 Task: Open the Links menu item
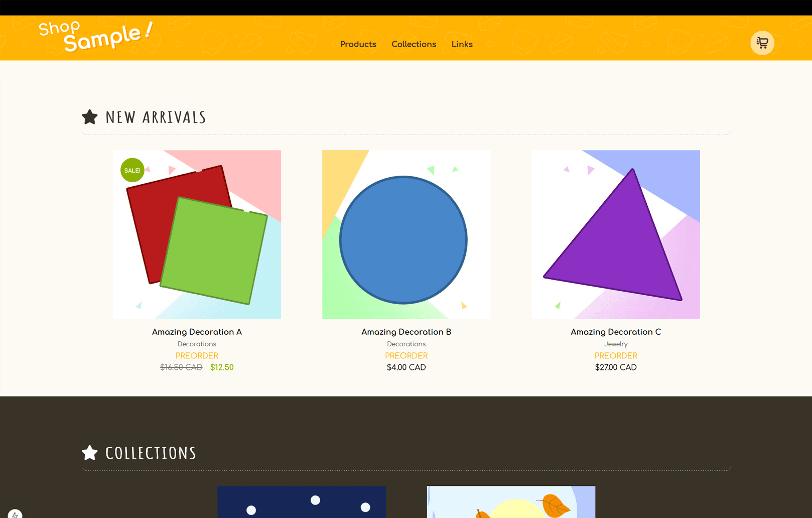coord(462,44)
